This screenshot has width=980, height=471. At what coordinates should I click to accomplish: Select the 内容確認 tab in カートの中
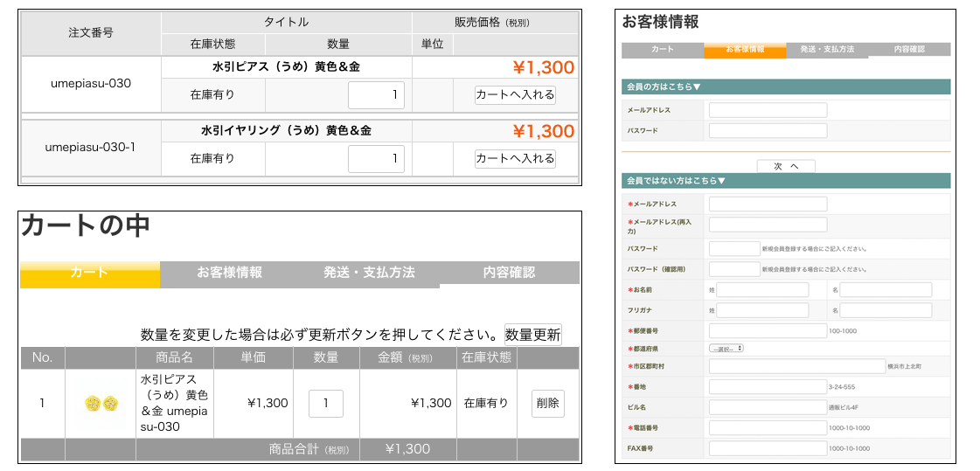(x=510, y=273)
